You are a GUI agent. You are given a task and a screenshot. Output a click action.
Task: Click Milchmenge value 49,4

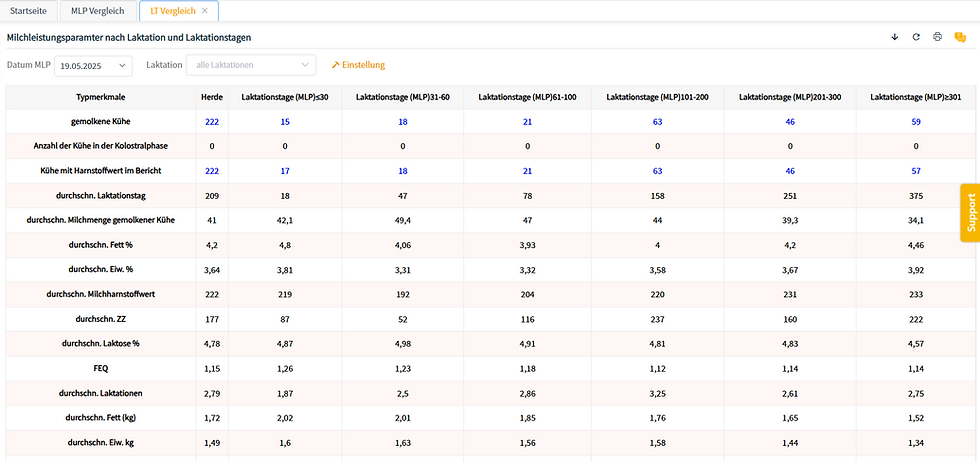pos(402,220)
